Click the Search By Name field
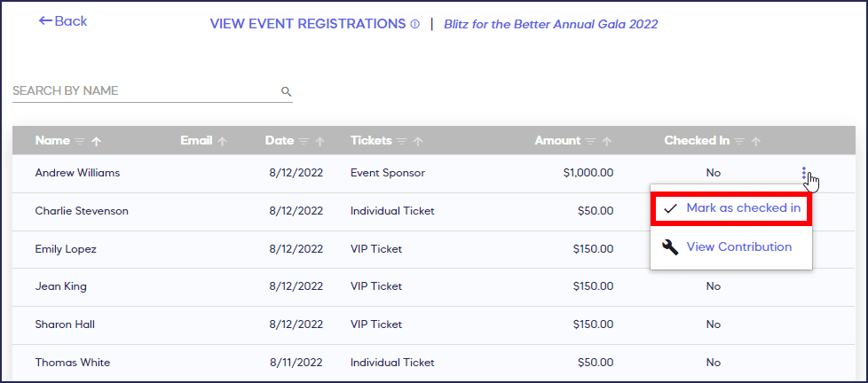 [x=142, y=91]
